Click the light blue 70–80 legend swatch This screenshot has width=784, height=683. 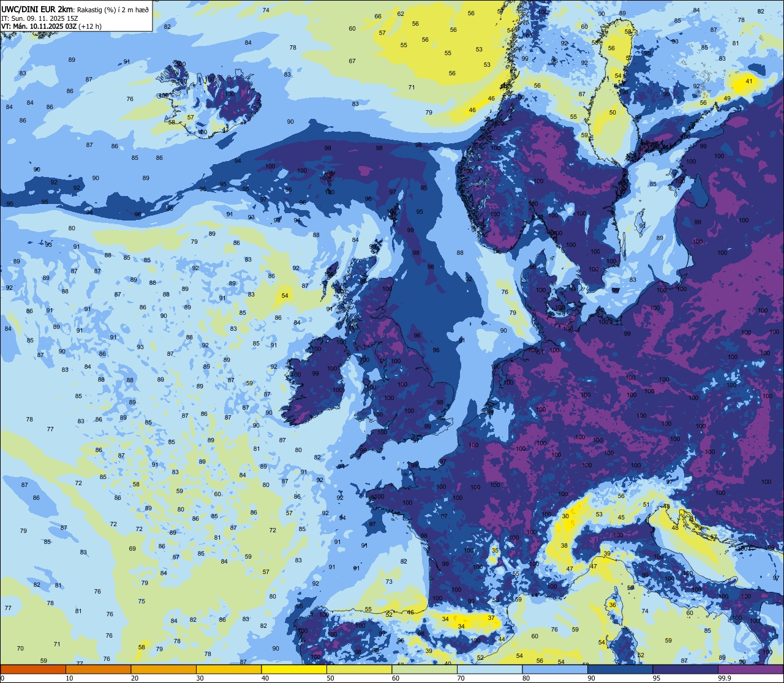tap(489, 669)
